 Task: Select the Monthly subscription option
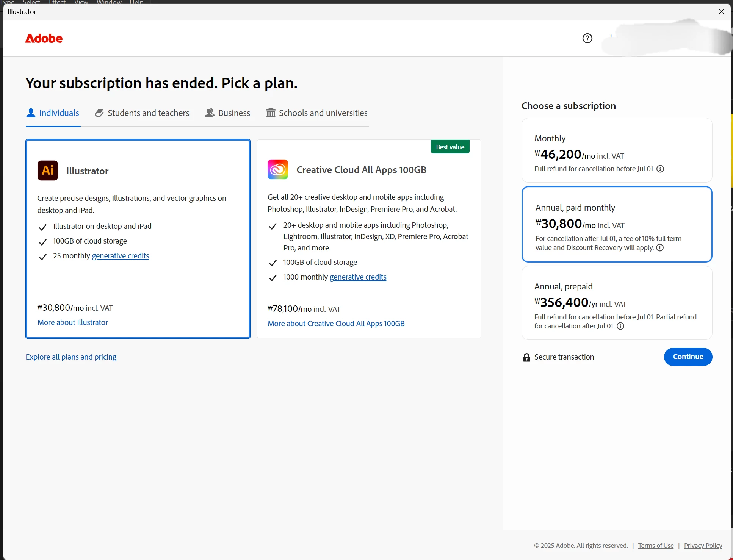[x=617, y=150]
